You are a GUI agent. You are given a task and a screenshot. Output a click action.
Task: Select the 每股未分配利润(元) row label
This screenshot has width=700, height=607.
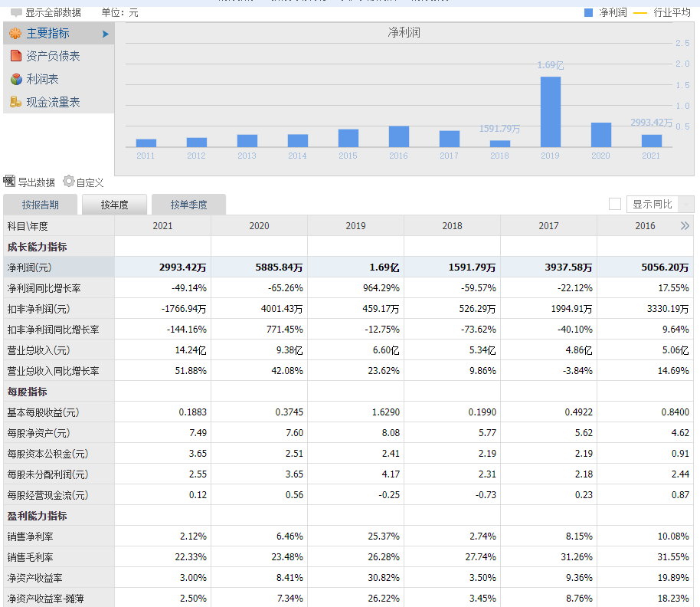47,474
